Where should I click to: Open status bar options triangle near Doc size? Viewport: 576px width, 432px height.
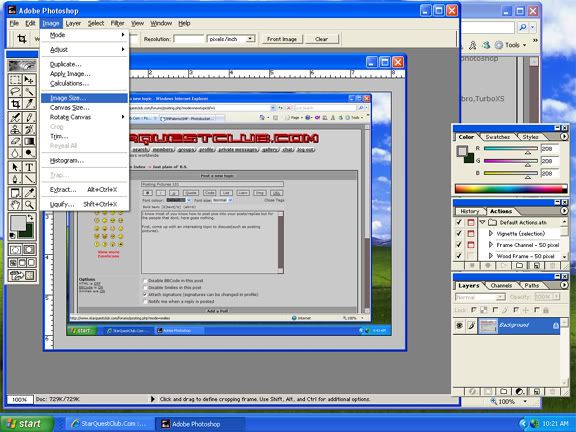coord(153,399)
